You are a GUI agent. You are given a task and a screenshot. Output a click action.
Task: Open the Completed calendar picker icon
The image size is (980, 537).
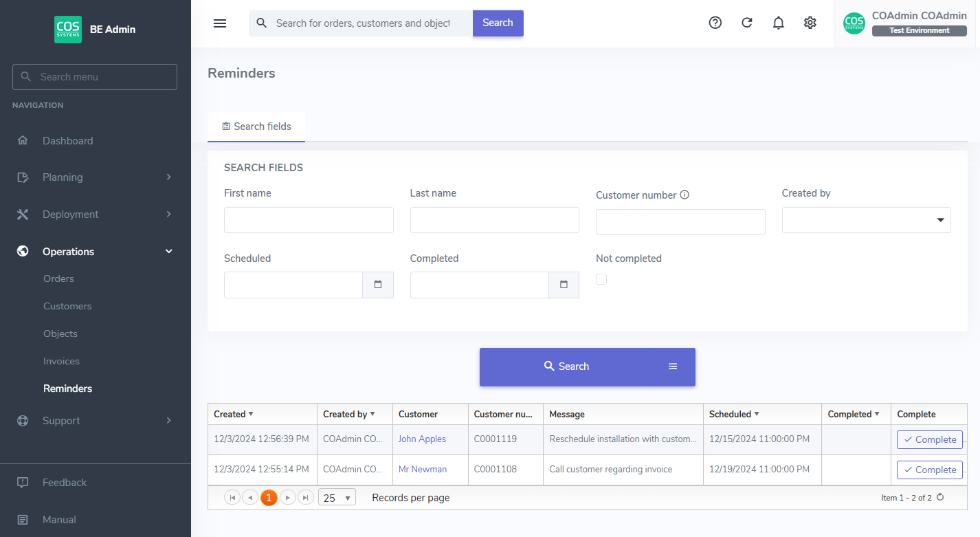(x=564, y=285)
